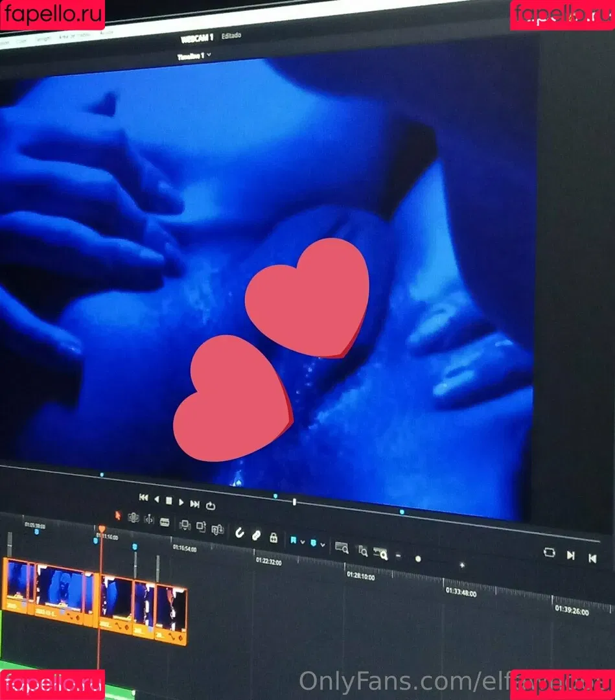The image size is (615, 700).
Task: Click the match frame icon at toolbar right
Action: tap(550, 552)
